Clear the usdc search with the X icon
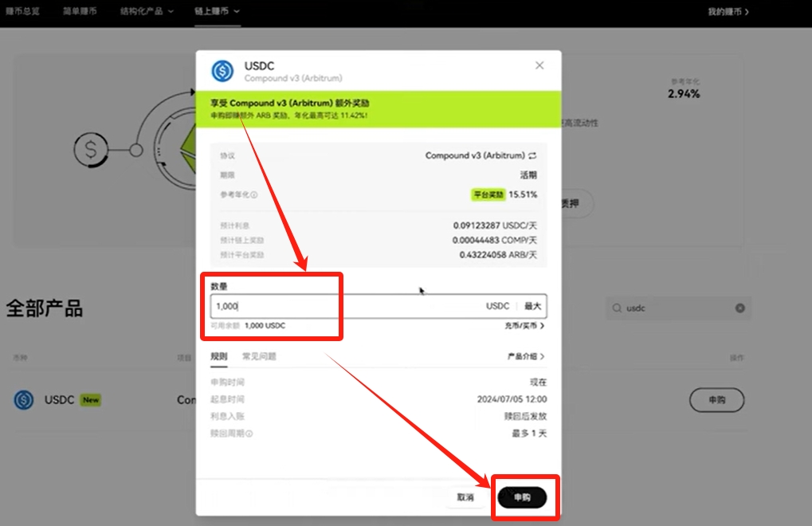Viewport: 812px width, 526px height. (x=740, y=308)
